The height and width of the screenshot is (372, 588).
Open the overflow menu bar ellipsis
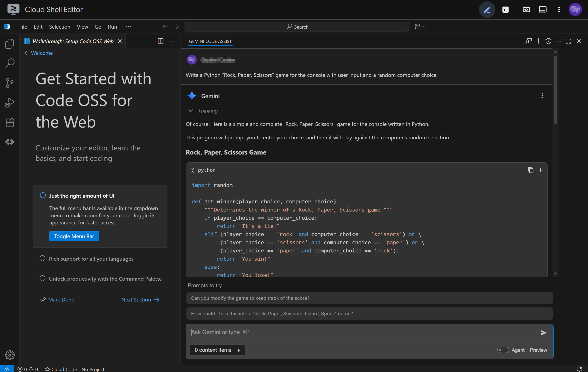point(128,27)
